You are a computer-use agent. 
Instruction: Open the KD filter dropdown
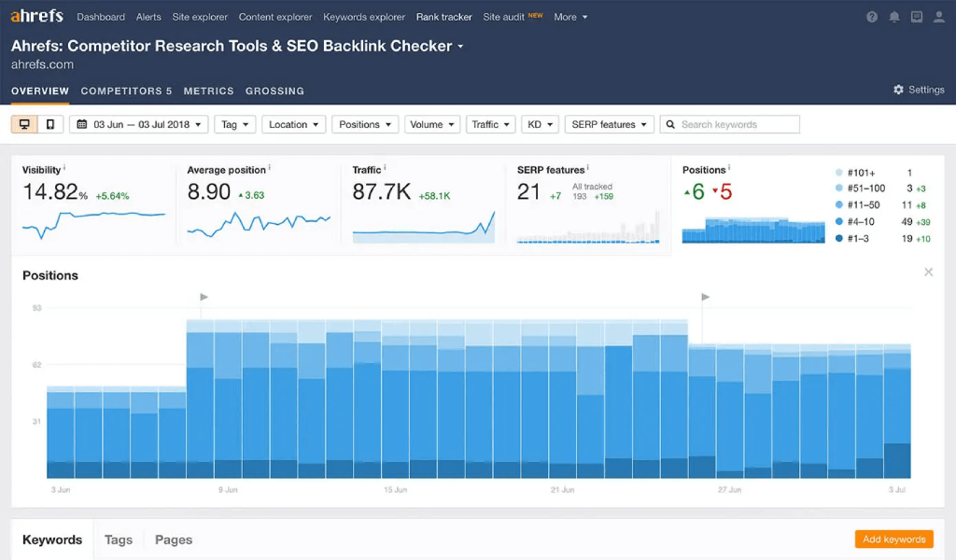coord(540,124)
